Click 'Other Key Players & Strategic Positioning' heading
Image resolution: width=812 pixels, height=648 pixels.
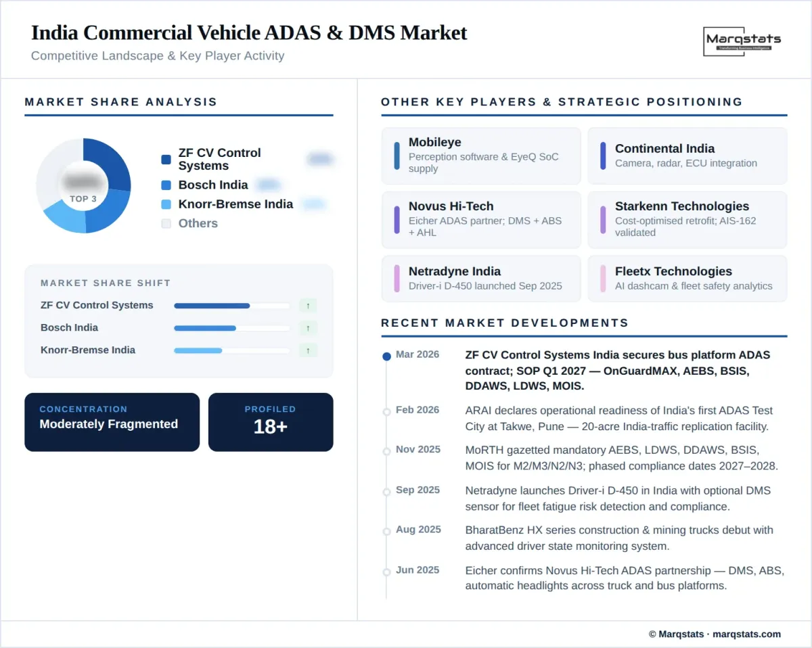[x=562, y=102]
